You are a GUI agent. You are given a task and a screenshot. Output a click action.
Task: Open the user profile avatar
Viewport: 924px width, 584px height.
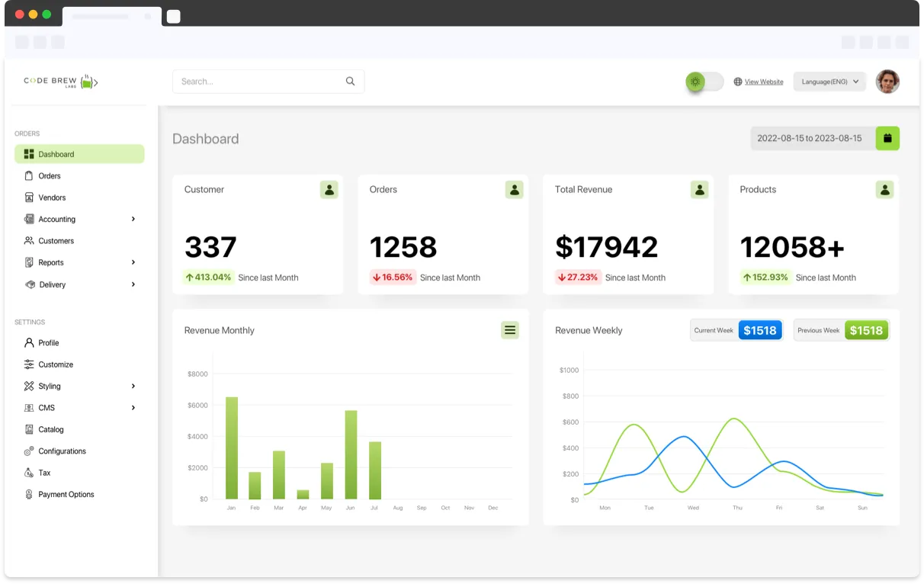(887, 82)
